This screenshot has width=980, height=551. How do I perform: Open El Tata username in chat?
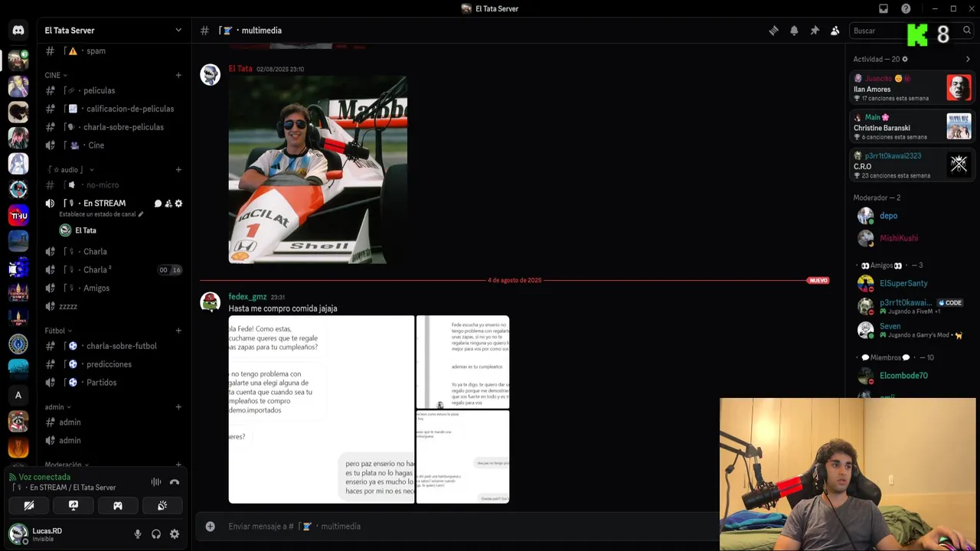240,69
